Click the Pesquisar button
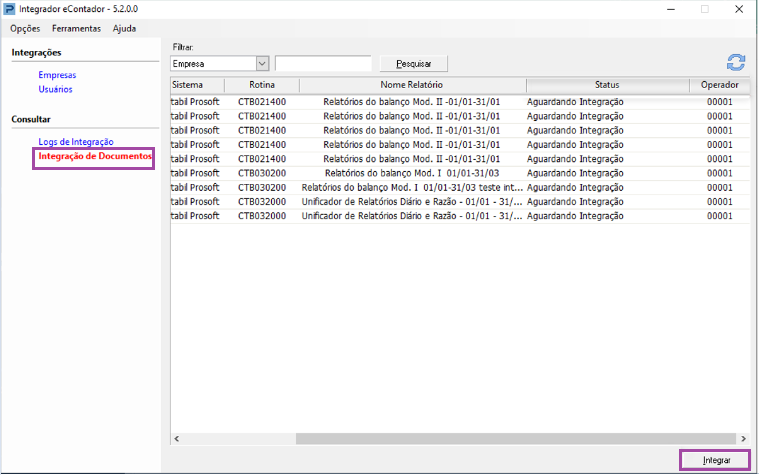The width and height of the screenshot is (759, 475). pyautogui.click(x=413, y=63)
